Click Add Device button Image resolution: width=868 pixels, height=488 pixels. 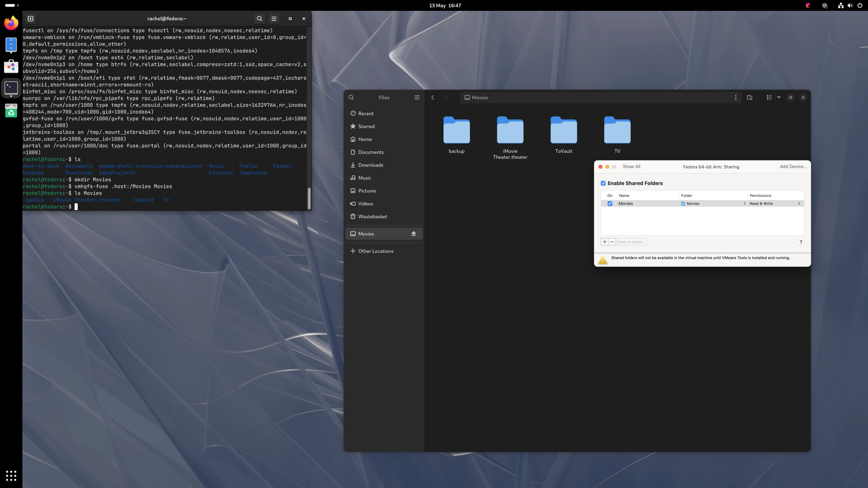(x=793, y=167)
